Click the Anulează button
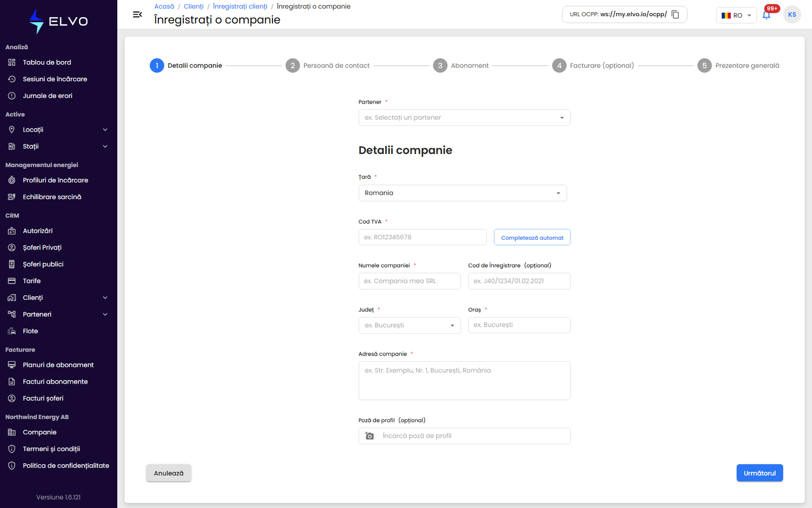This screenshot has height=508, width=812. (x=168, y=473)
